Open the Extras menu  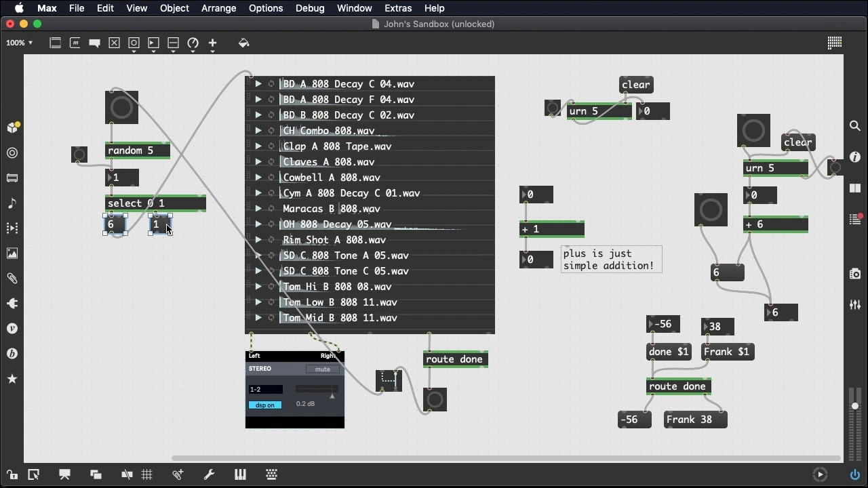click(x=398, y=8)
